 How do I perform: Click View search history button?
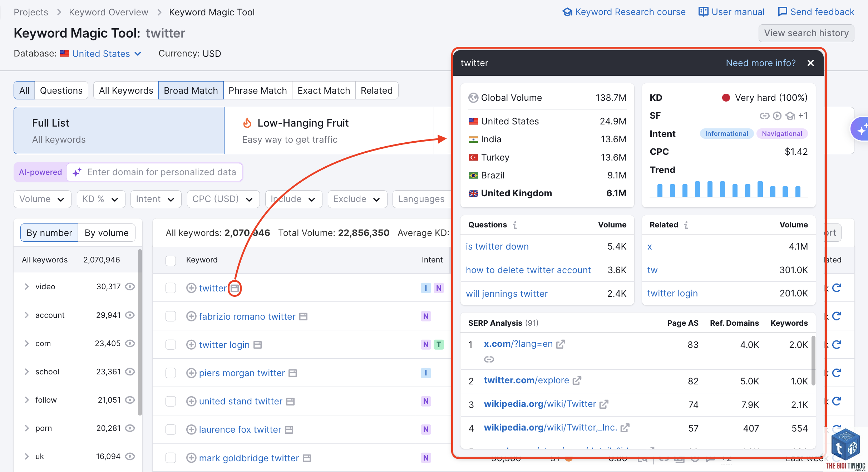807,33
